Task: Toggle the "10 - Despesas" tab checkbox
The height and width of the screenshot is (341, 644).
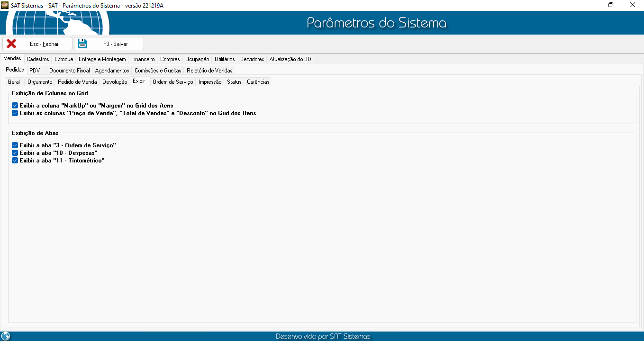Action: click(x=15, y=153)
